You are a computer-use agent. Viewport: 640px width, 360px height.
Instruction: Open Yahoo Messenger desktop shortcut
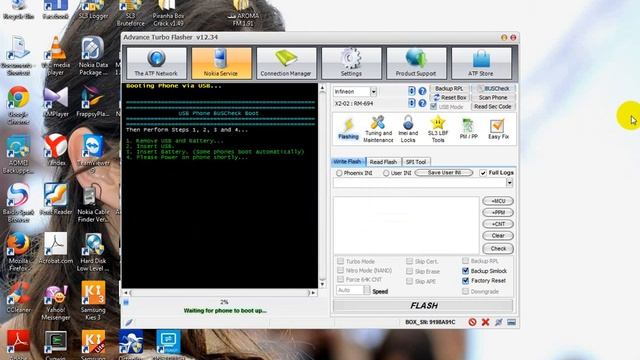[56, 302]
